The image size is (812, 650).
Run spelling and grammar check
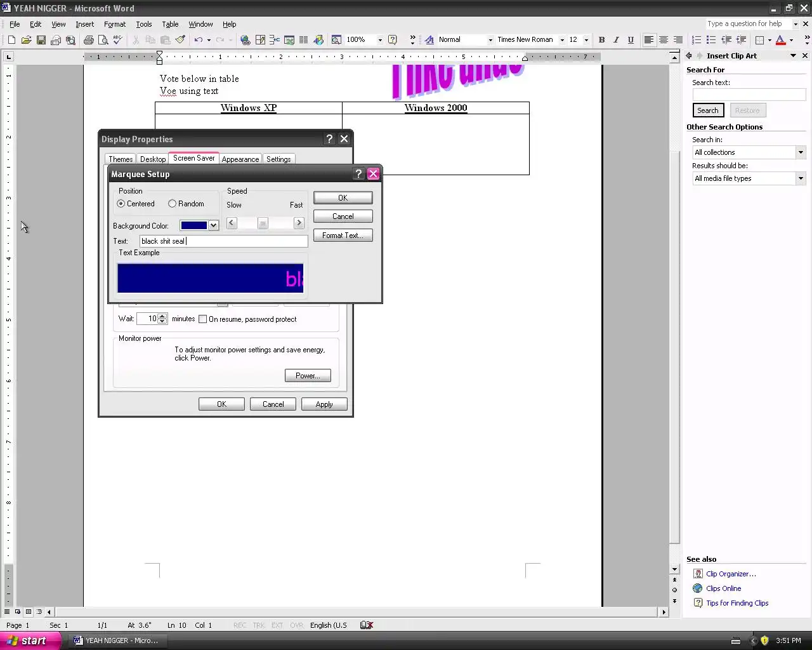click(117, 39)
